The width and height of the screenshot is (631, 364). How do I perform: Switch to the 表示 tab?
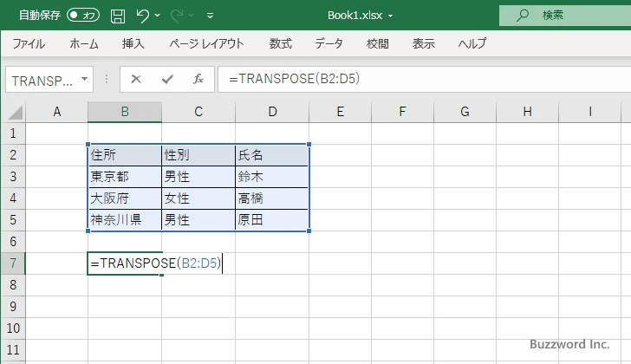(423, 43)
